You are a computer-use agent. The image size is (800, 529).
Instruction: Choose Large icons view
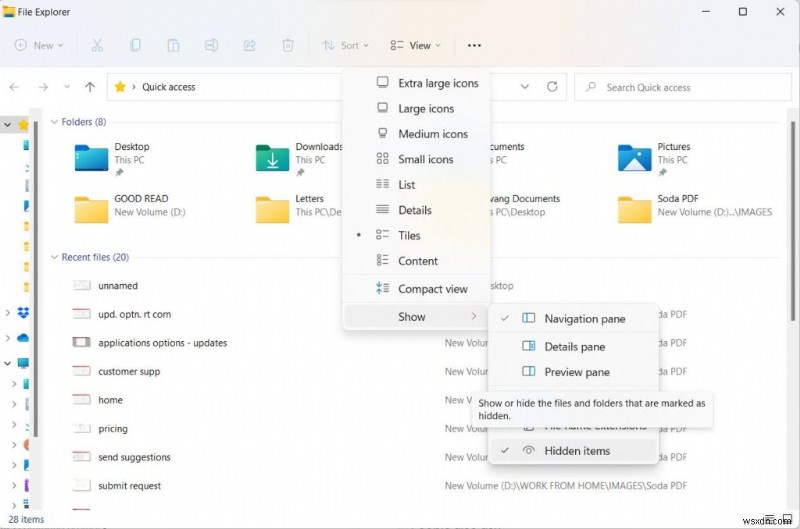point(416,109)
